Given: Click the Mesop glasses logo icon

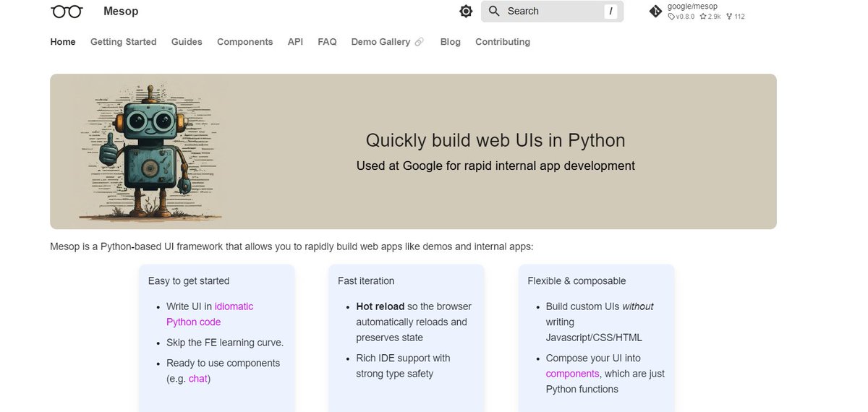Looking at the screenshot, I should pyautogui.click(x=67, y=11).
